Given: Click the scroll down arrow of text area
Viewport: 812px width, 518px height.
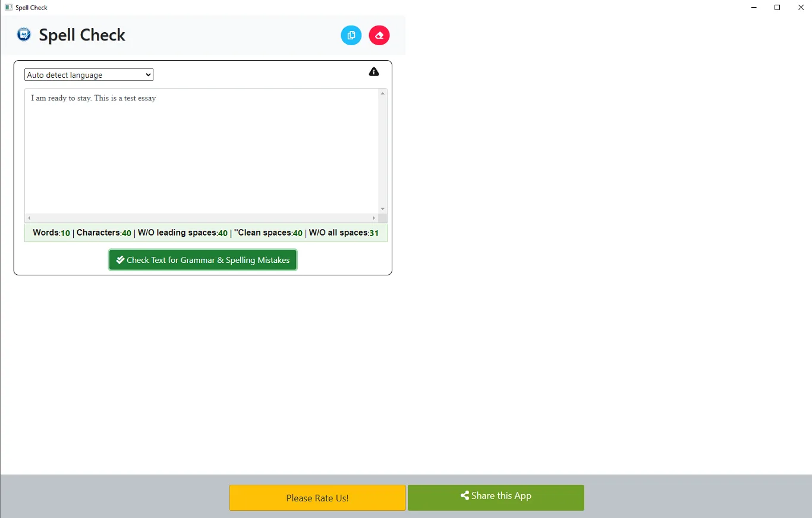Looking at the screenshot, I should [383, 209].
